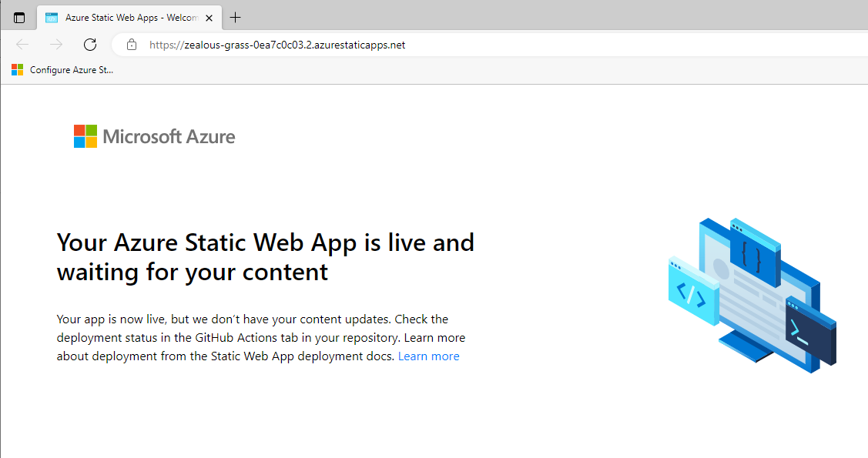Select the Azure Static Web Apps tab

click(x=129, y=18)
